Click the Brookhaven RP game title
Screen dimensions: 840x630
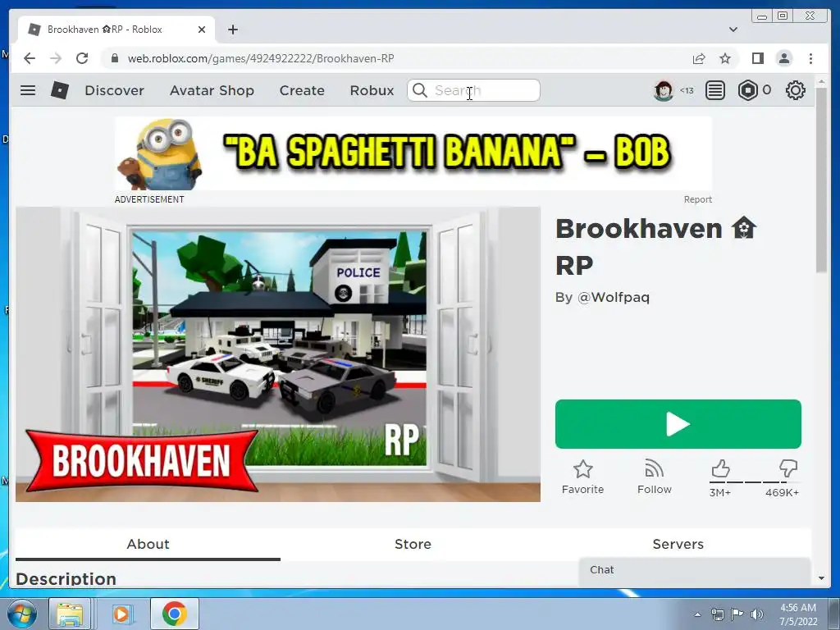655,247
